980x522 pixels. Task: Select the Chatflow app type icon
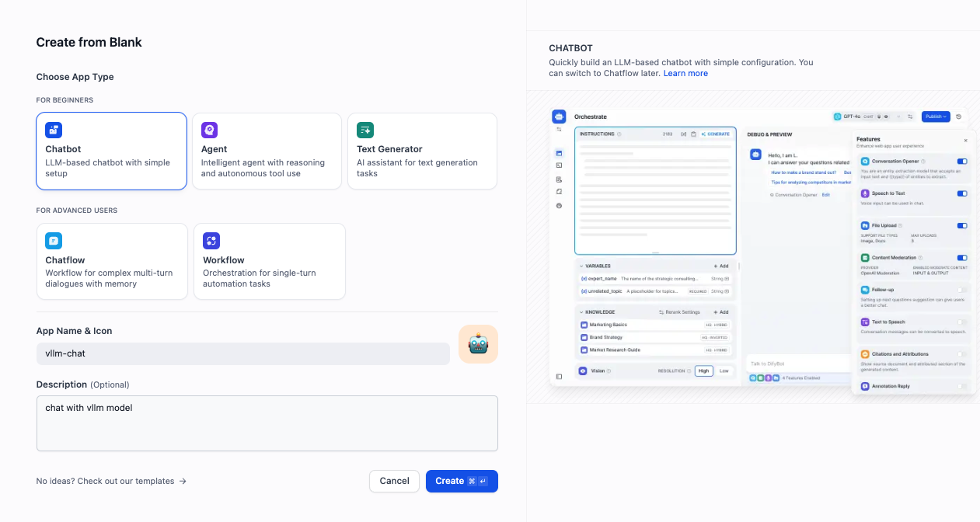coord(53,241)
